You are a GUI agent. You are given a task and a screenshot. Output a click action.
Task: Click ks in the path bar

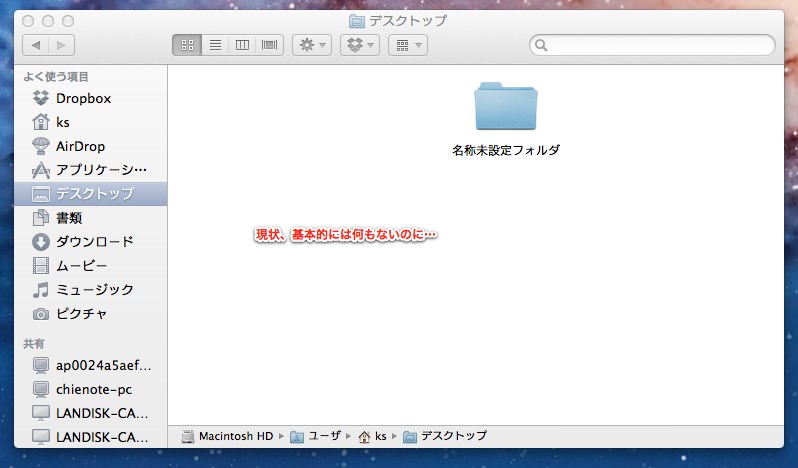click(373, 436)
